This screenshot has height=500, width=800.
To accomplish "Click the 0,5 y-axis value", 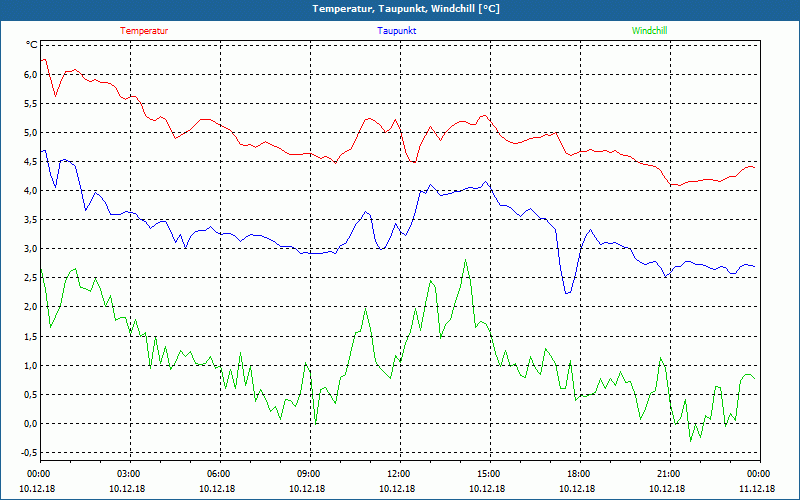I will pos(31,395).
